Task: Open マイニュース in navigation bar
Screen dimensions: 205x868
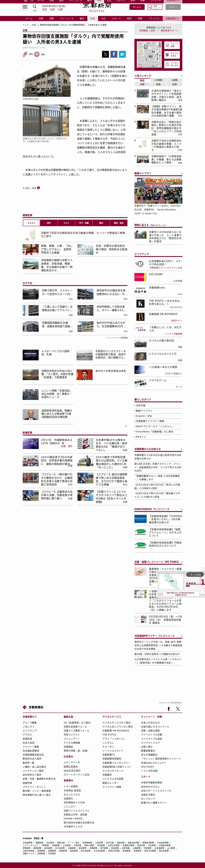Action: tap(67, 18)
